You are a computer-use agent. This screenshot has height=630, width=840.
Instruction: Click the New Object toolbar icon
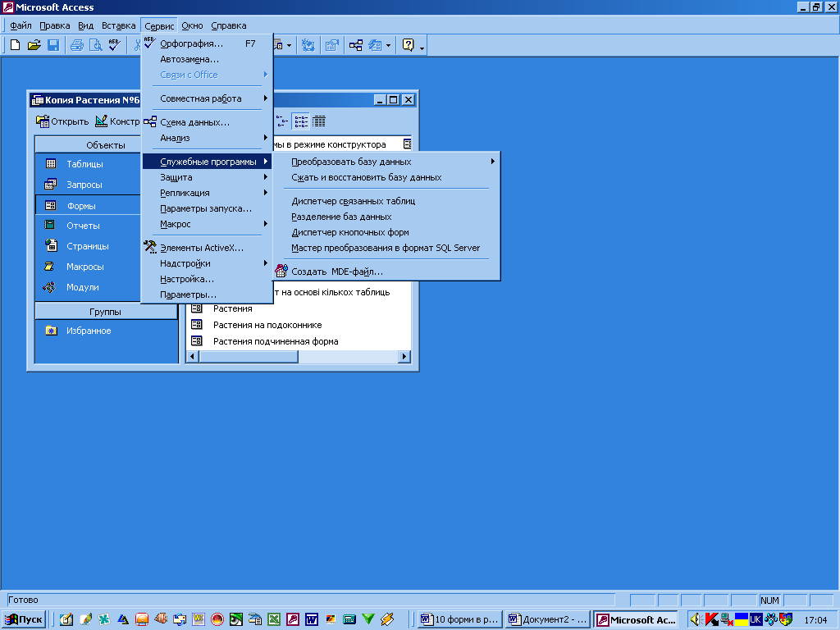(x=375, y=45)
